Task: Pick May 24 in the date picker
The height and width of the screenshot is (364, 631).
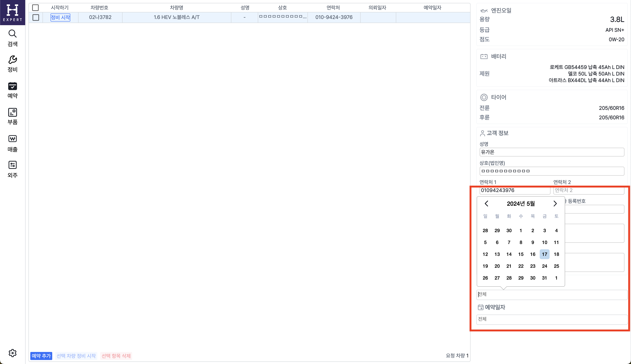Action: [544, 266]
